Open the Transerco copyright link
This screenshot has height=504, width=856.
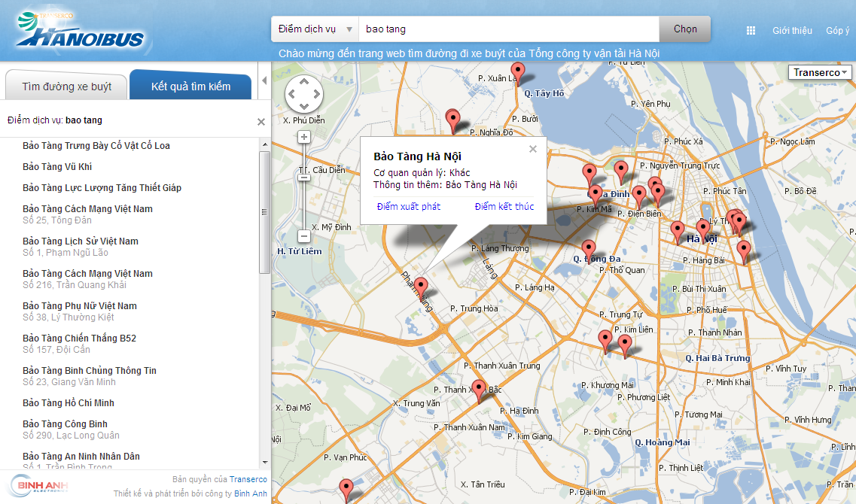248,479
